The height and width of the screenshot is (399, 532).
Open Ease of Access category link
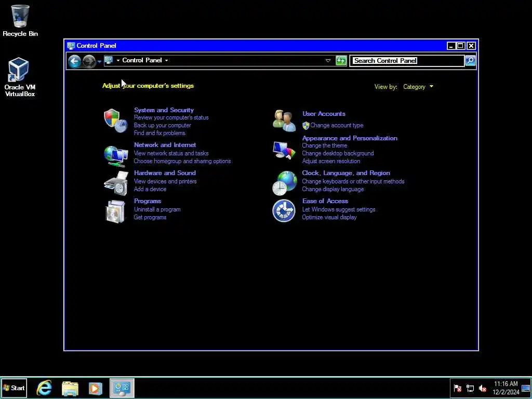tap(325, 201)
